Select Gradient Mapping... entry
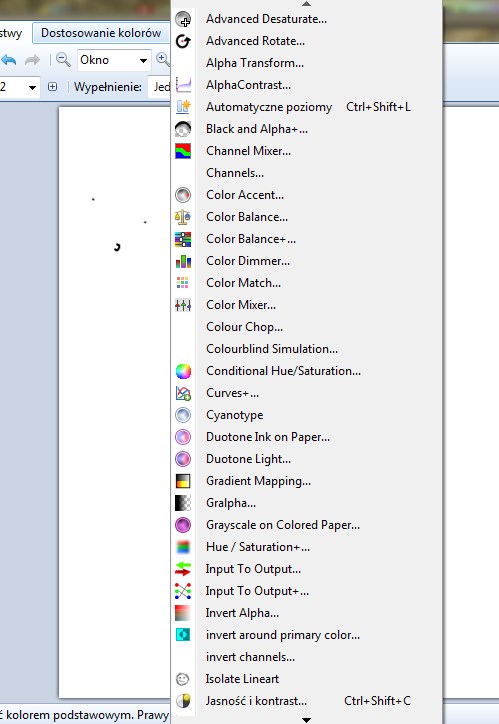The width and height of the screenshot is (499, 724). [307, 481]
